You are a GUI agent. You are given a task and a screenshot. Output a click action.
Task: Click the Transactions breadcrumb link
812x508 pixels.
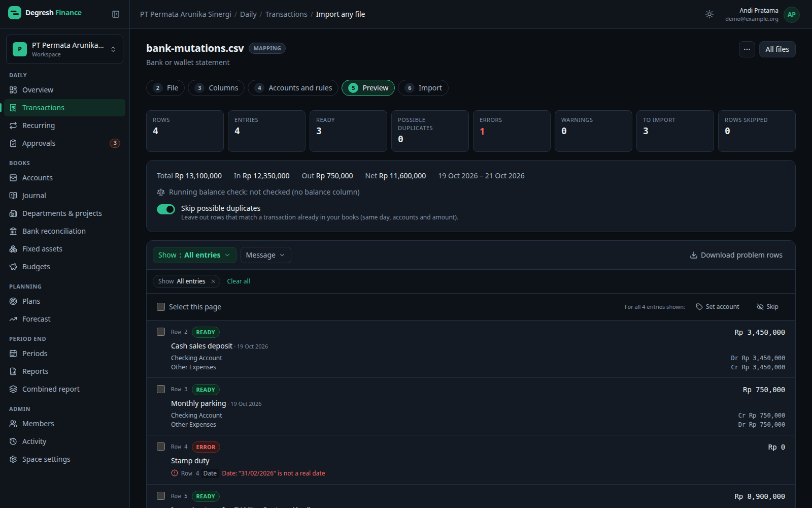(x=286, y=14)
